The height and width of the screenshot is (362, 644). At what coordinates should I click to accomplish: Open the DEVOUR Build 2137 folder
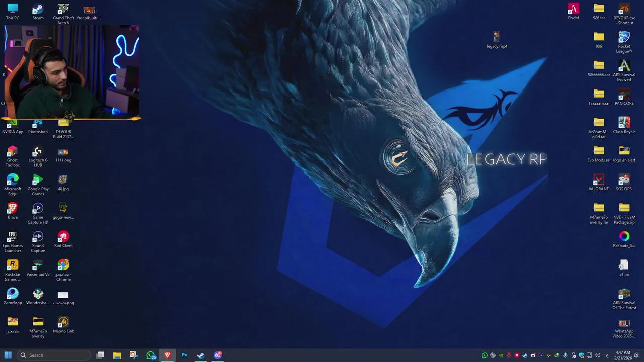[63, 129]
